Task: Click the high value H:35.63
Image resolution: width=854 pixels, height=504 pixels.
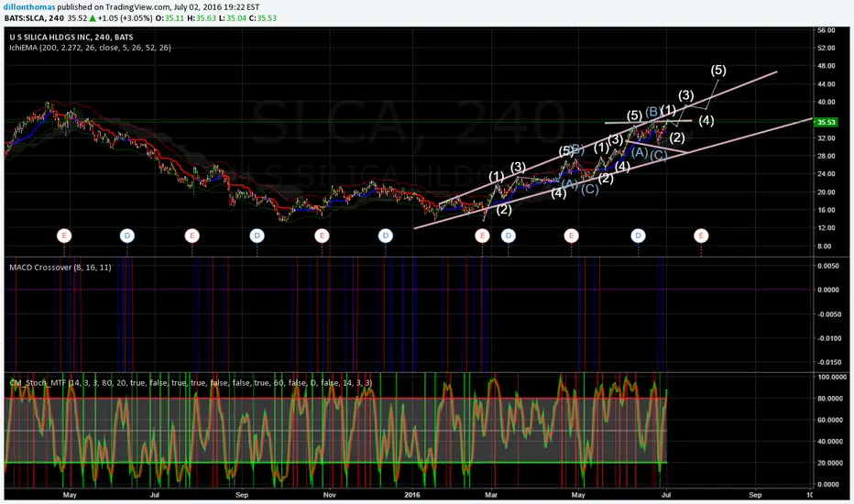Action: point(201,18)
